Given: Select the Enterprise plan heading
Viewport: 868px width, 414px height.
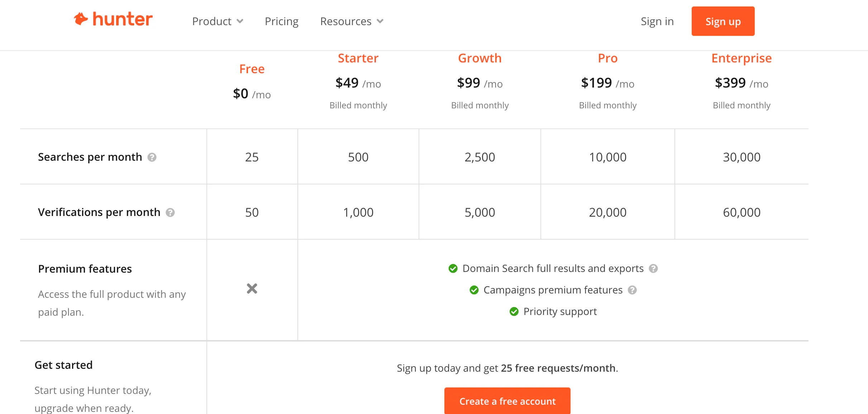Looking at the screenshot, I should pyautogui.click(x=741, y=58).
